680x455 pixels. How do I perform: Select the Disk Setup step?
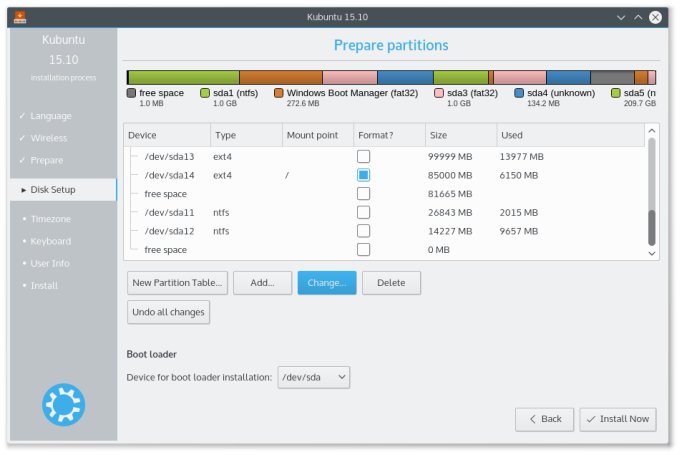(x=63, y=190)
